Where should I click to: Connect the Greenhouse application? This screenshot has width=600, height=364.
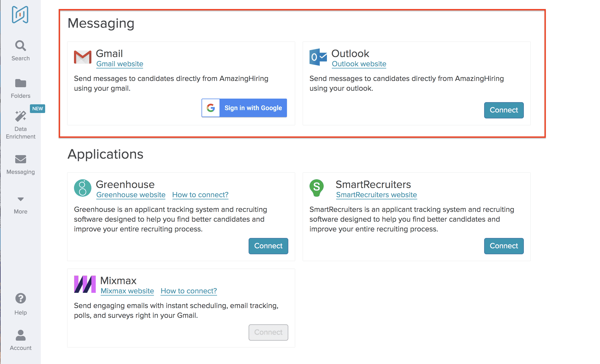pos(268,246)
